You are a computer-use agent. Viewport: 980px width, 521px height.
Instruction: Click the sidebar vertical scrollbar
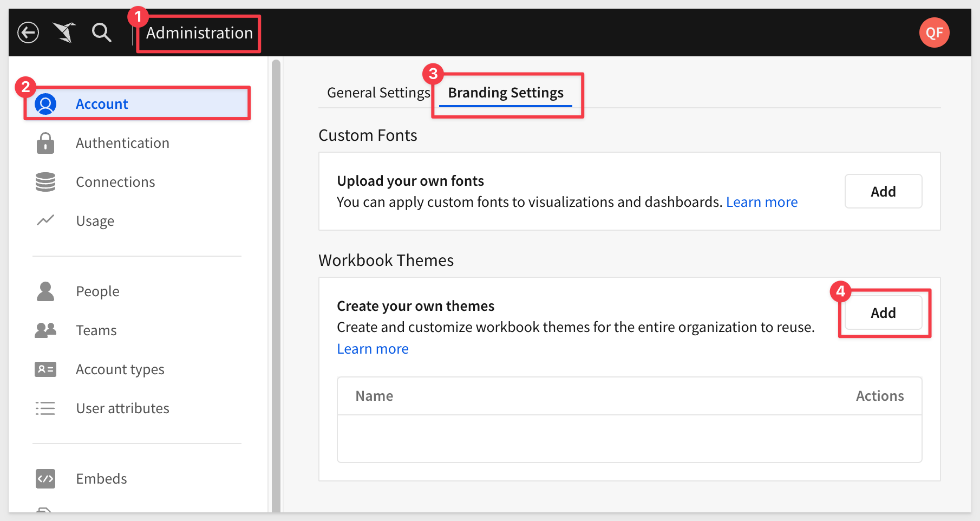(x=276, y=286)
